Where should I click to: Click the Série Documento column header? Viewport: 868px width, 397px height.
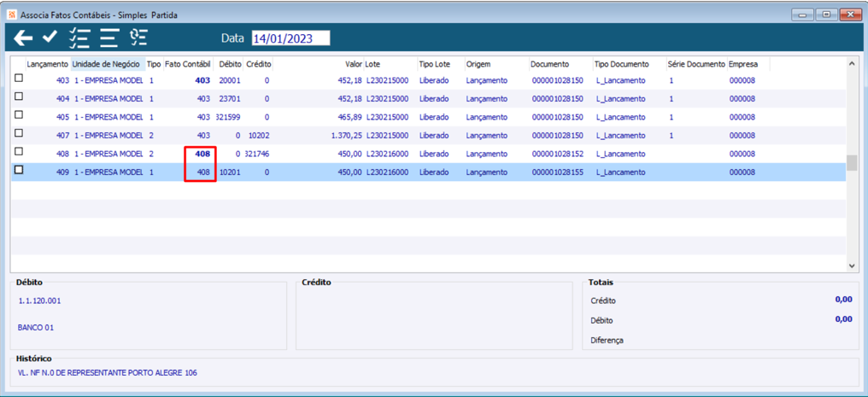(697, 64)
